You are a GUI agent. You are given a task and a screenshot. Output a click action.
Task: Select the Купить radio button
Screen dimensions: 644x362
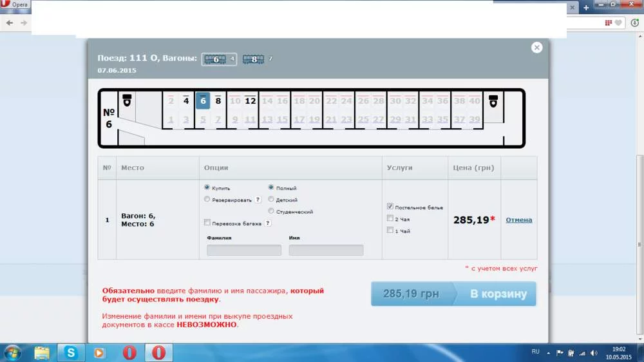(207, 187)
